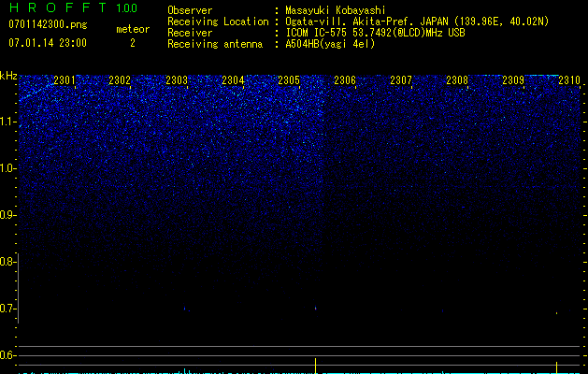Click the 1.0 frequency axis label

pyautogui.click(x=8, y=168)
